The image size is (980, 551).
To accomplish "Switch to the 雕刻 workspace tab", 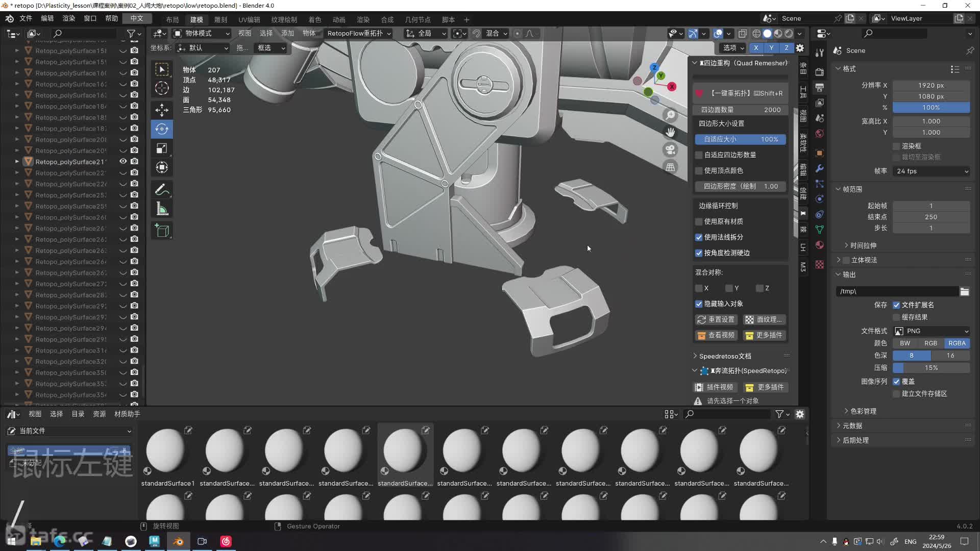I will pos(220,19).
